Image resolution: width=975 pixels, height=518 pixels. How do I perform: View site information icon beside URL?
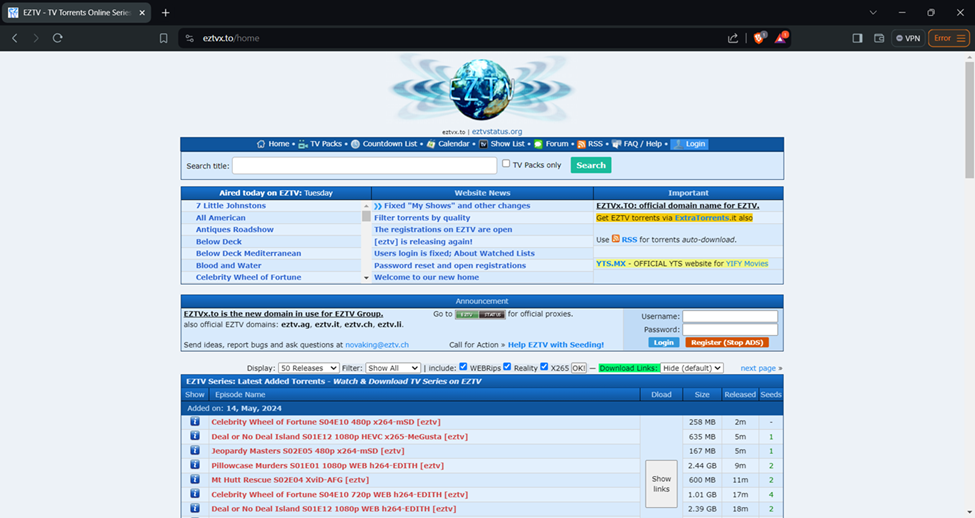(190, 38)
